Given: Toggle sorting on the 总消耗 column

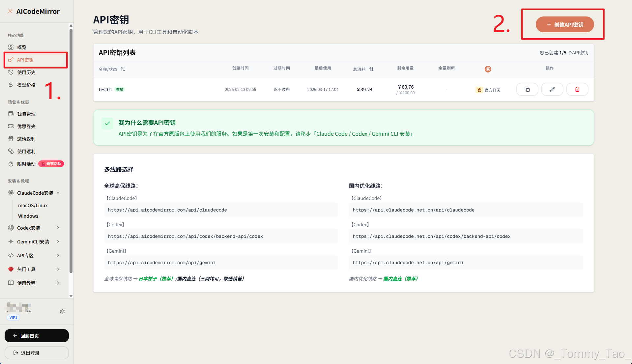Looking at the screenshot, I should 371,69.
